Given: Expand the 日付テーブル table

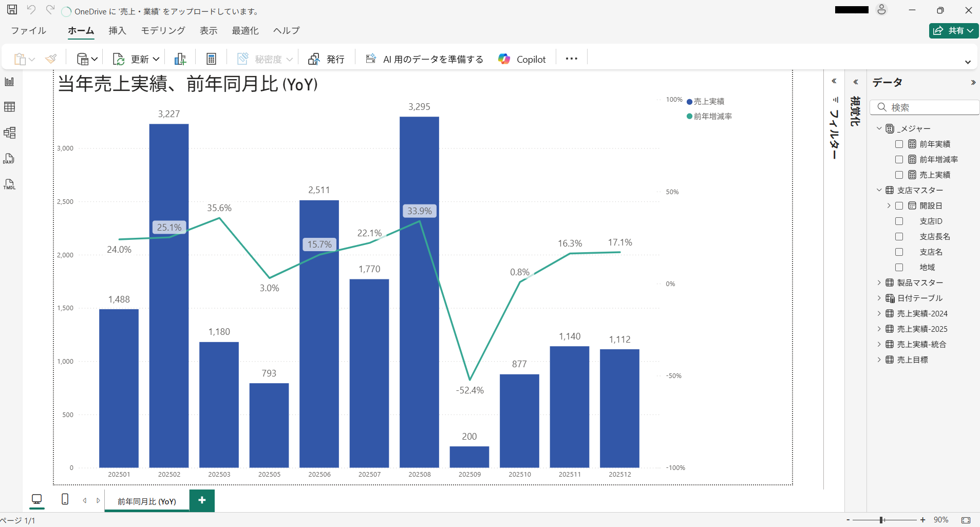Looking at the screenshot, I should (879, 298).
